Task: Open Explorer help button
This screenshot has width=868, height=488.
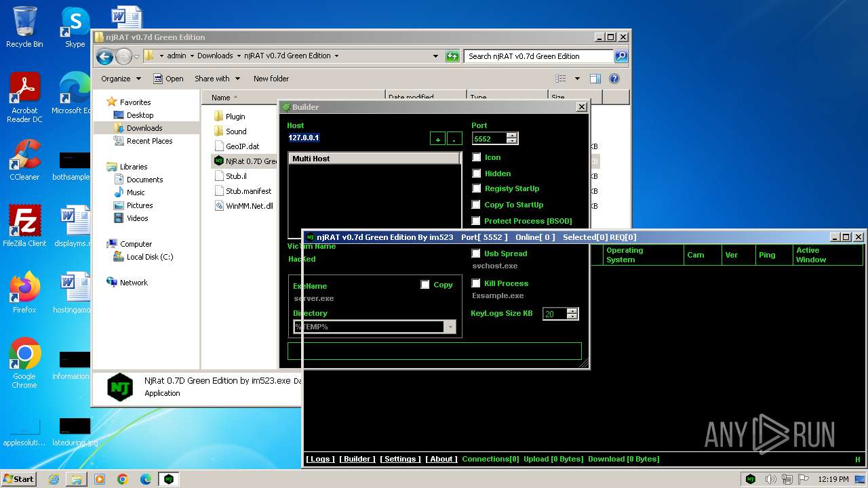Action: pyautogui.click(x=614, y=79)
